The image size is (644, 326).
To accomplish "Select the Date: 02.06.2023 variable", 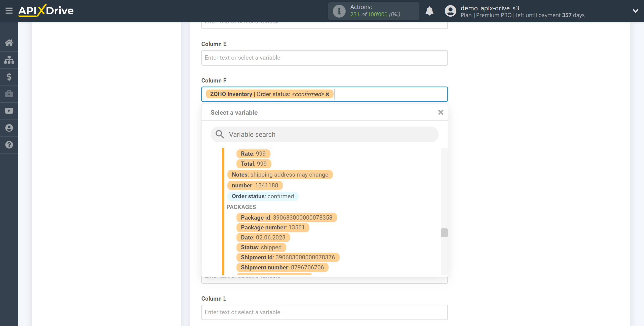I will coord(263,237).
